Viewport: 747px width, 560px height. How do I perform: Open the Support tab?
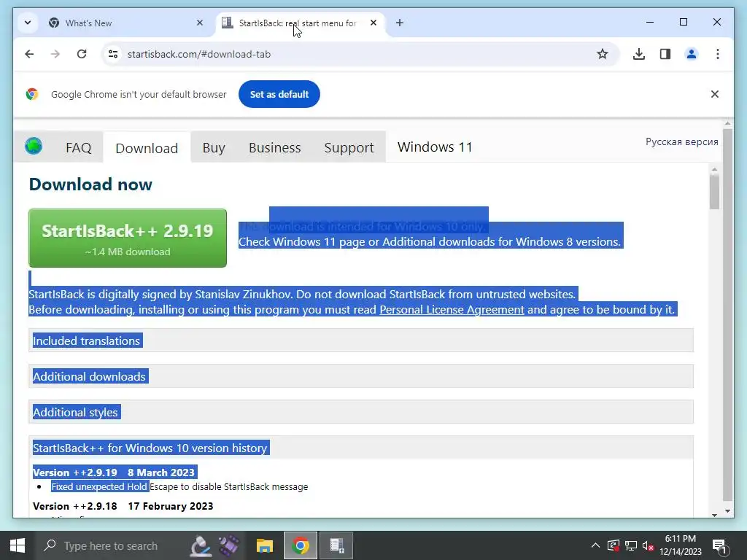pyautogui.click(x=349, y=147)
